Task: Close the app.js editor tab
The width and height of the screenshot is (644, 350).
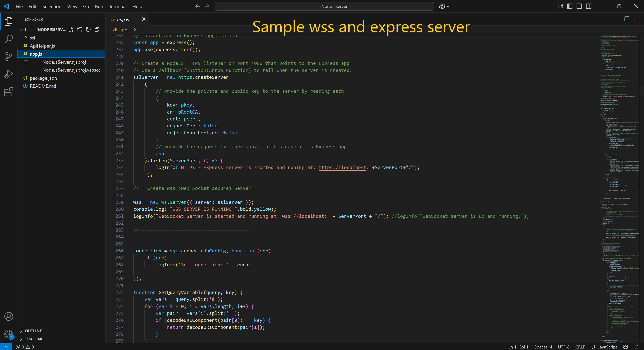Action: (x=144, y=19)
